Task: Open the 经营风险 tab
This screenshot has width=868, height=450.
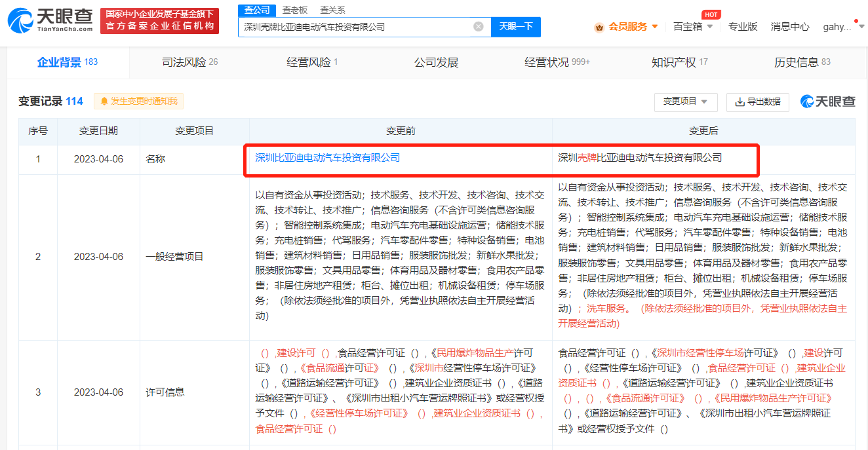Action: [312, 62]
